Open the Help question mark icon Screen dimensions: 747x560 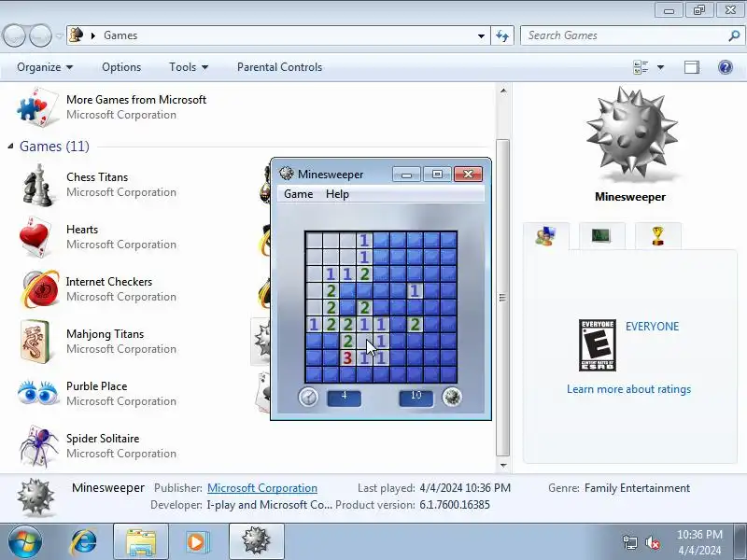726,67
